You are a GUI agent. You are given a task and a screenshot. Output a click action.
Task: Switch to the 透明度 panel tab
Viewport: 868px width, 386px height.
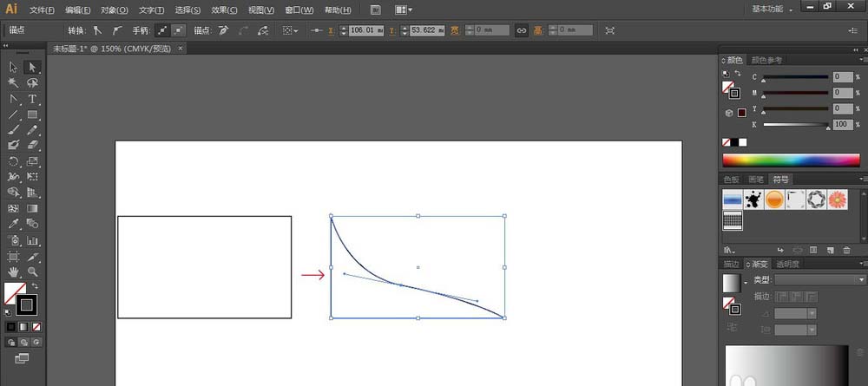click(x=788, y=265)
